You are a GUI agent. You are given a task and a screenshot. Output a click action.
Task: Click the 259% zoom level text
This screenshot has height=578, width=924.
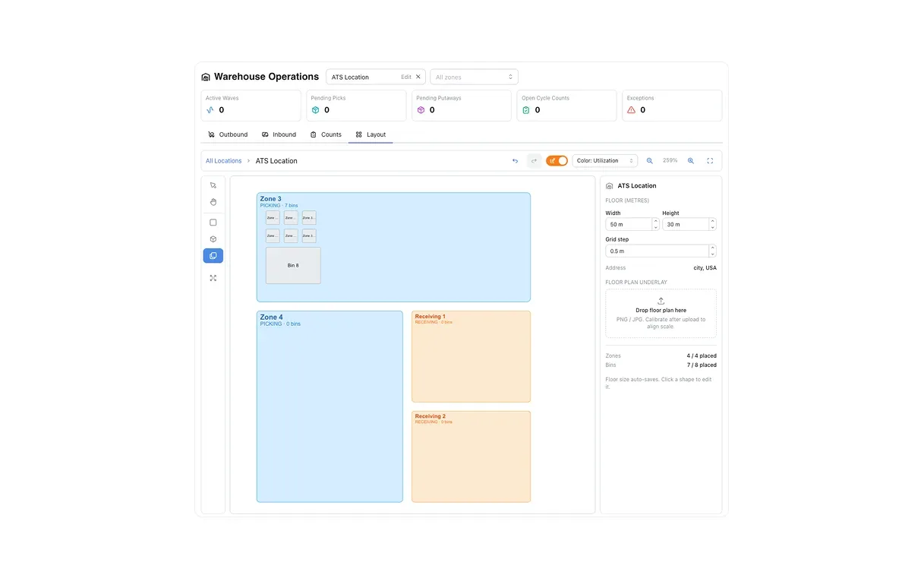pyautogui.click(x=670, y=161)
